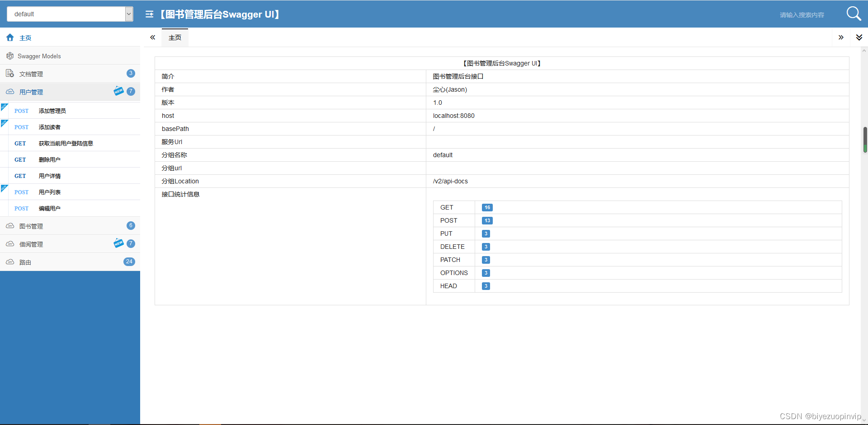Click the page vertical scrollbar thumb
The image size is (868, 425).
(x=865, y=140)
